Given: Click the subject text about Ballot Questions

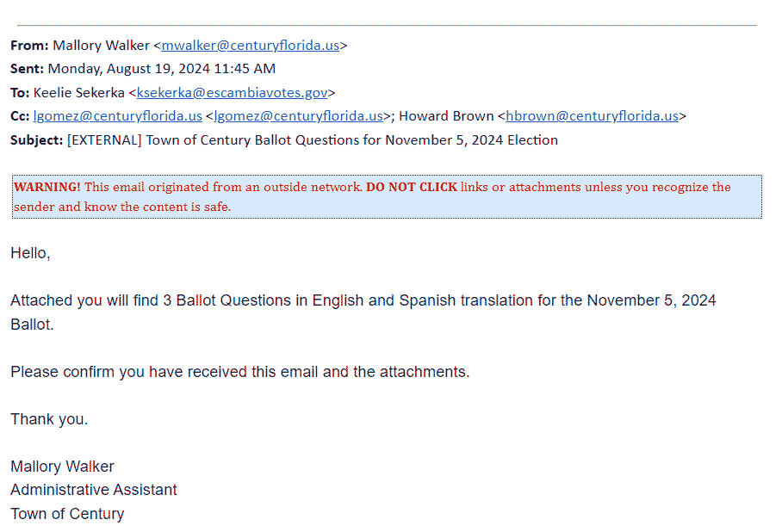Looking at the screenshot, I should [x=351, y=140].
